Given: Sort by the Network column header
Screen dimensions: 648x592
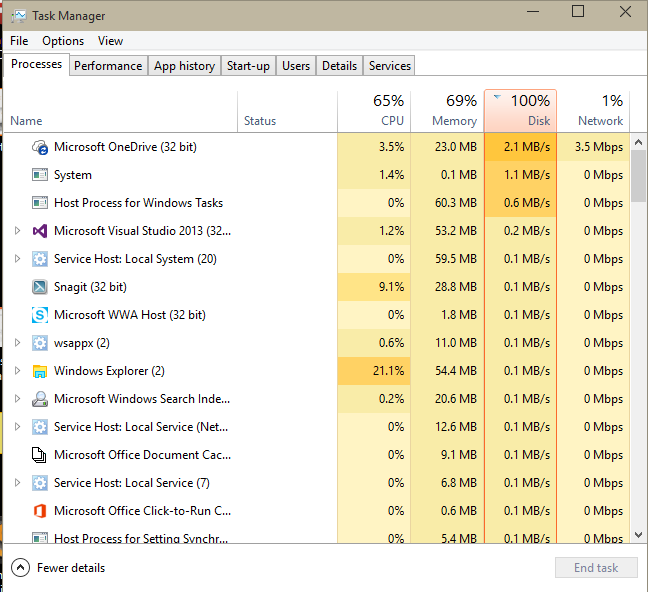Looking at the screenshot, I should point(593,112).
